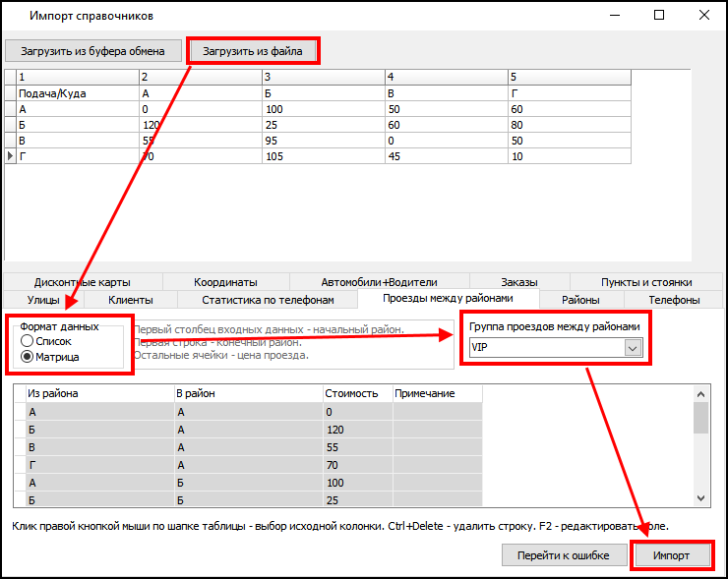Switch to the 'Районы' tab
The width and height of the screenshot is (728, 579).
tap(580, 300)
